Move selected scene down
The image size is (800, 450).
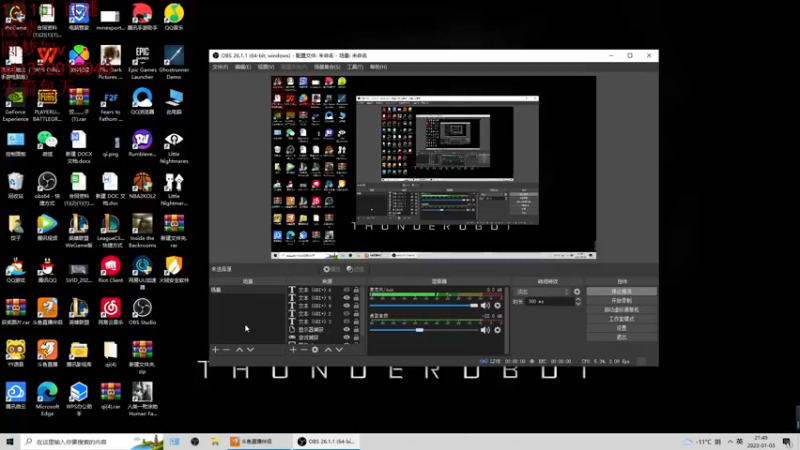(251, 349)
